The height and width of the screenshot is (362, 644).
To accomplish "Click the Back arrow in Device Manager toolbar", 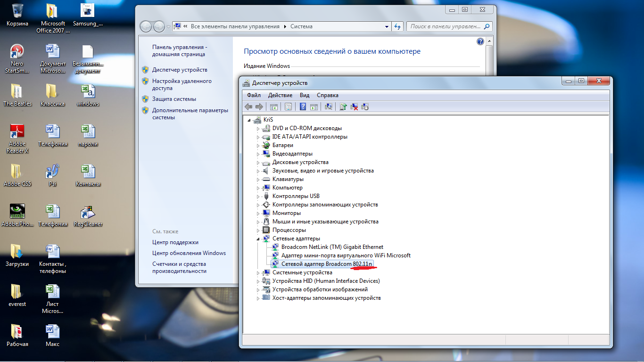I will (248, 107).
